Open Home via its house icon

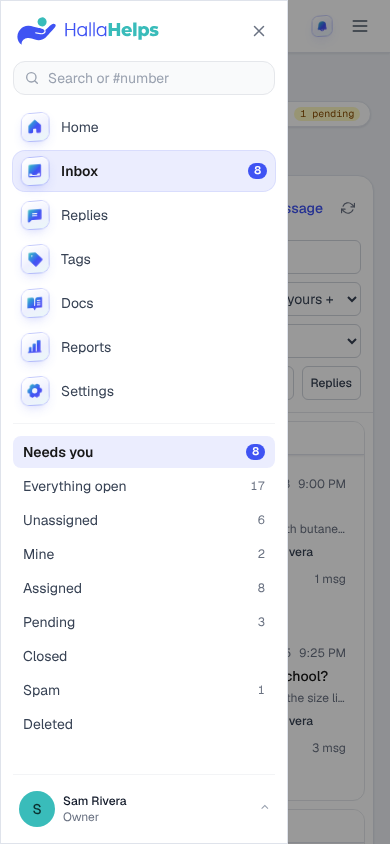35,127
